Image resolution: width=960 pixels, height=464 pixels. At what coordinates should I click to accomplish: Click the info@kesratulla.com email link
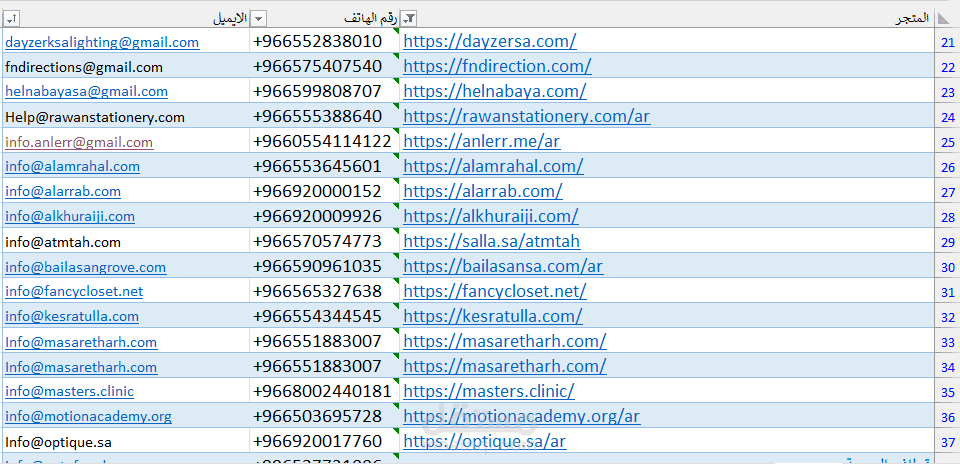tap(72, 316)
